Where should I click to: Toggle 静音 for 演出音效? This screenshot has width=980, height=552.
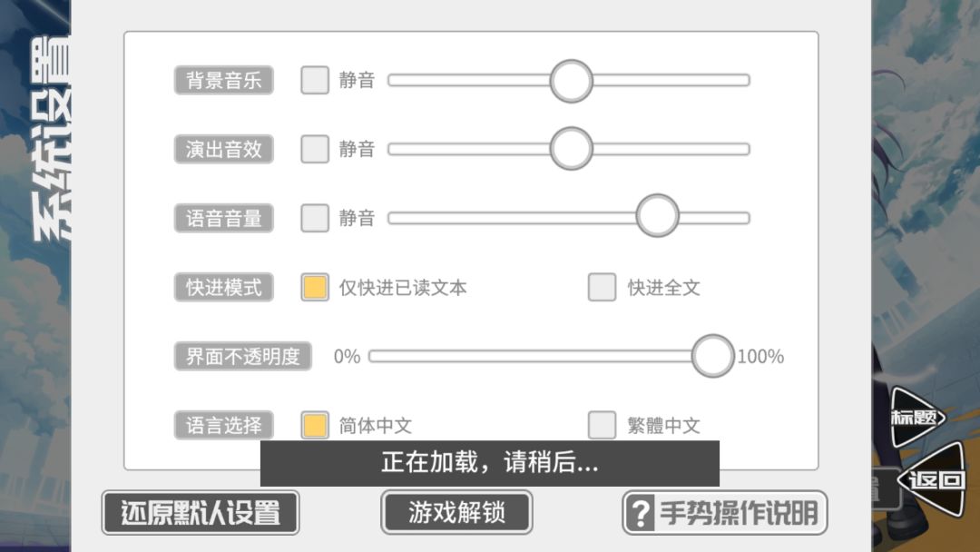point(314,149)
